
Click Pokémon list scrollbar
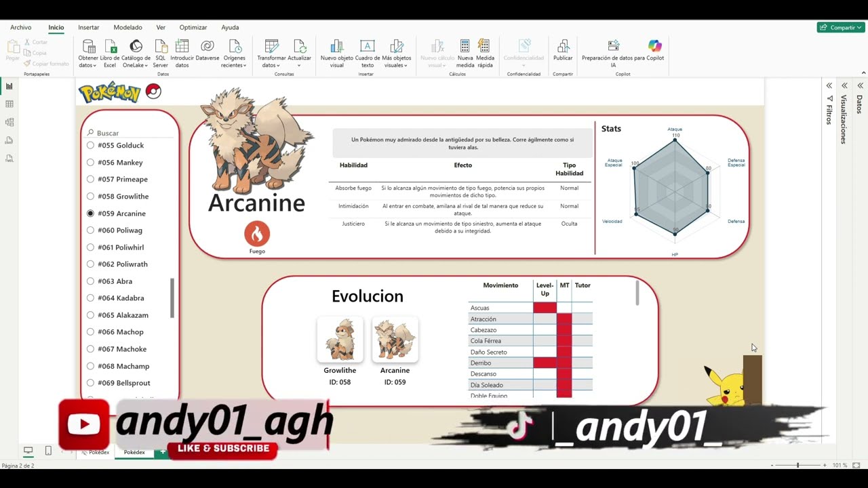(172, 298)
